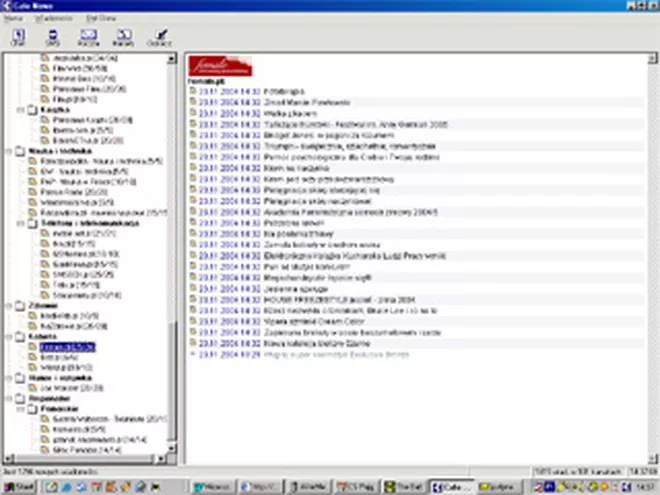This screenshot has width=660, height=495.
Task: Select highlighted Female.pl channel under Kobieta
Action: tap(70, 347)
